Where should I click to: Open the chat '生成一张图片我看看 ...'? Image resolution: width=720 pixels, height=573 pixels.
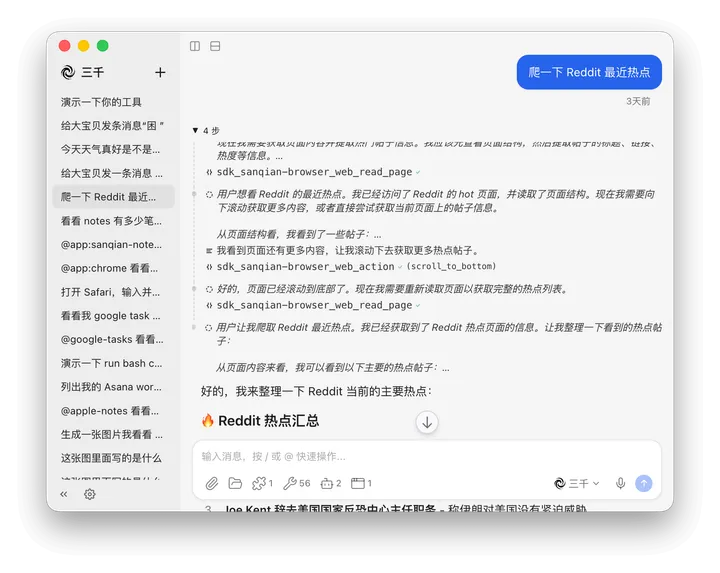(113, 434)
